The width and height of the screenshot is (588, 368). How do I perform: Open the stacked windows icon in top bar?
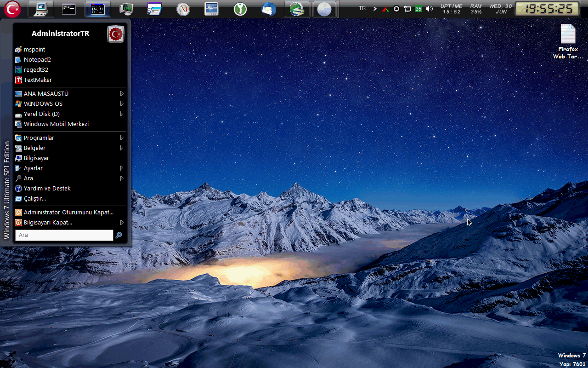[x=154, y=9]
